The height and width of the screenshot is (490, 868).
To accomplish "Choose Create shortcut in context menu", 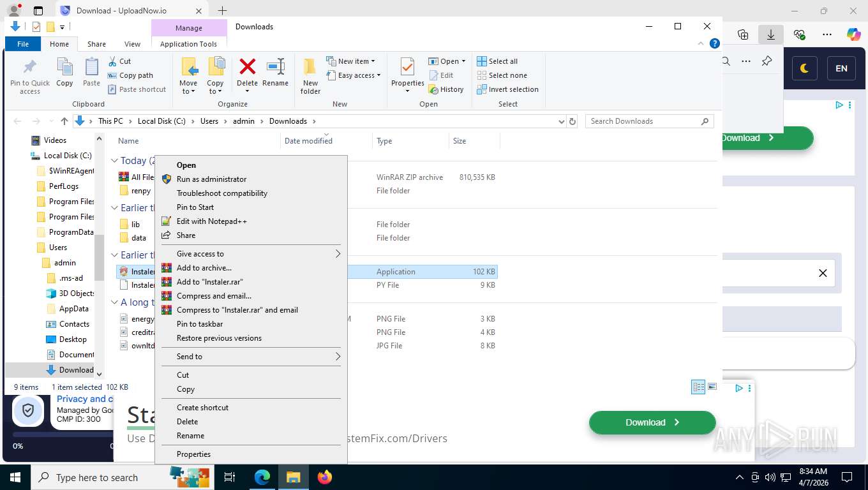I will 251,408.
